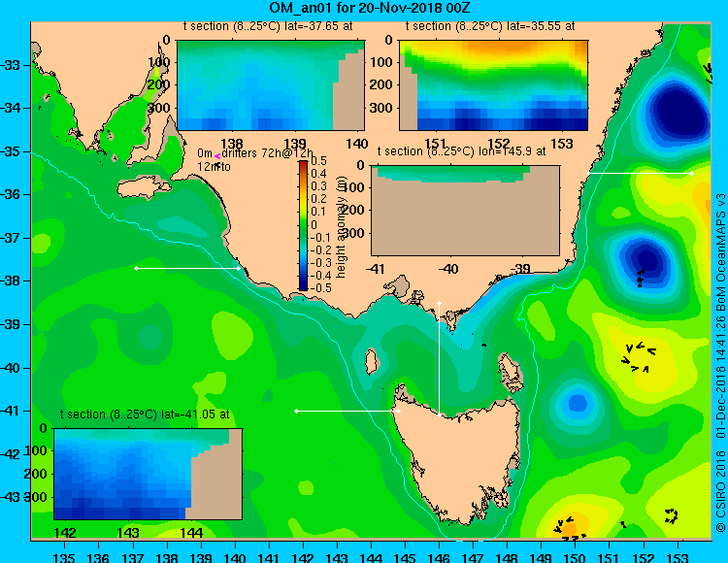Click the -0.2 value on the colorbar

coord(321,249)
